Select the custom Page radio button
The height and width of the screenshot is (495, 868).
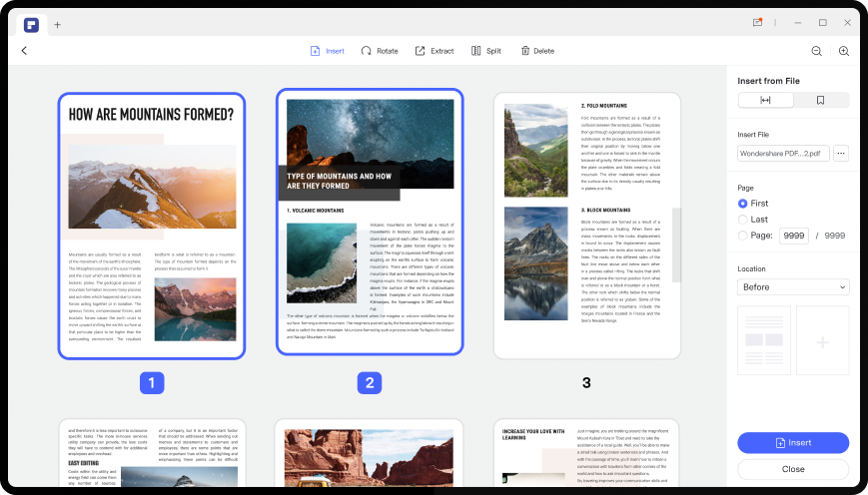743,236
